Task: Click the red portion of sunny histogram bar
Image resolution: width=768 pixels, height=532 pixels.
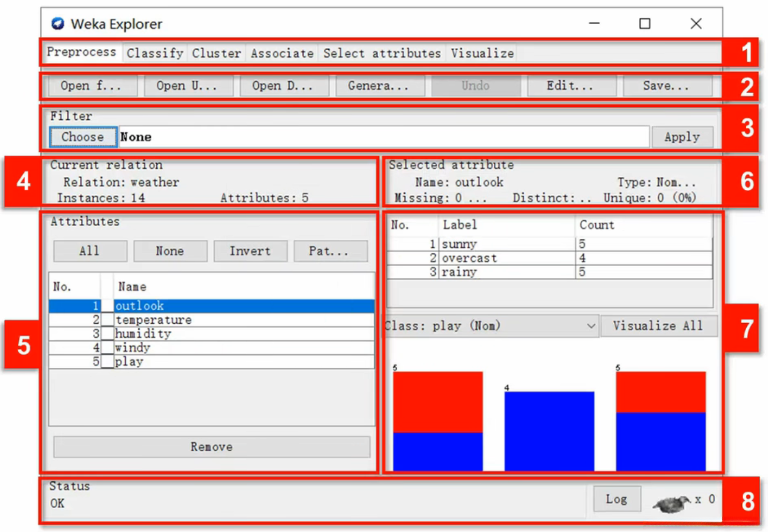Action: click(438, 402)
